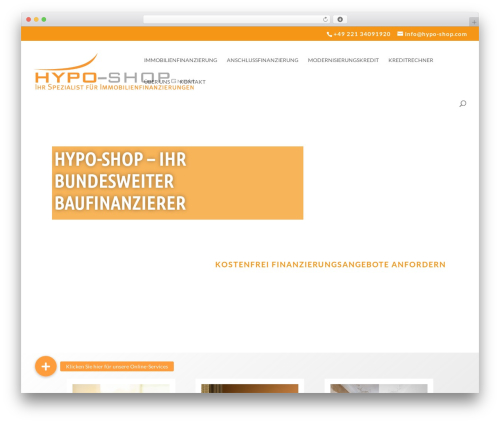Open the middle brown thumbnail card

[250, 386]
